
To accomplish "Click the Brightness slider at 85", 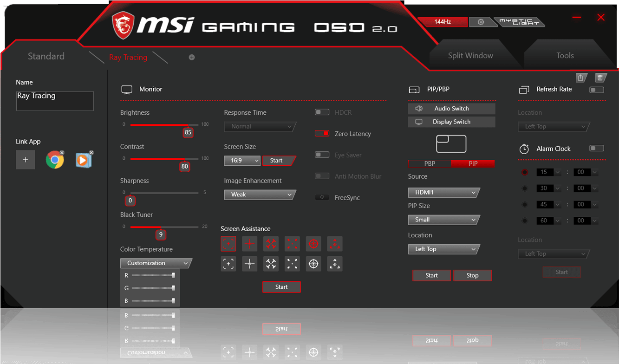I will point(188,132).
